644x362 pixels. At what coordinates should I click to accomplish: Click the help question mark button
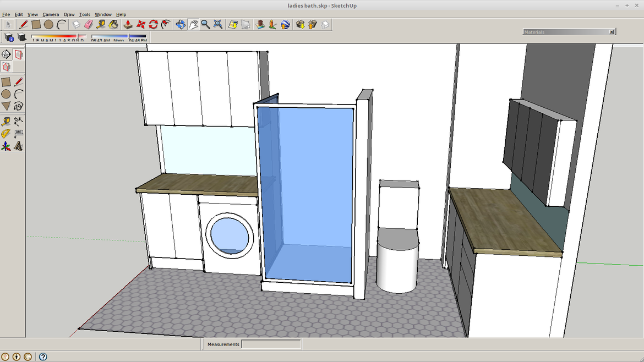(43, 356)
